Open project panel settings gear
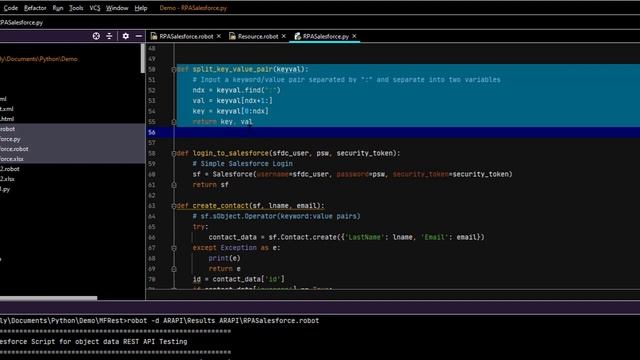The image size is (640, 360). (x=126, y=36)
